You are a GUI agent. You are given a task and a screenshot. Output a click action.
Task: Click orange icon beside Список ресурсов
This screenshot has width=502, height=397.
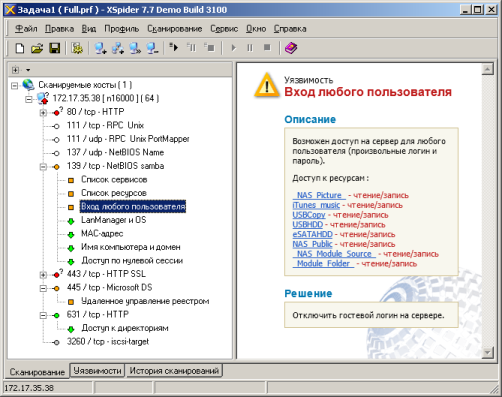click(x=71, y=194)
